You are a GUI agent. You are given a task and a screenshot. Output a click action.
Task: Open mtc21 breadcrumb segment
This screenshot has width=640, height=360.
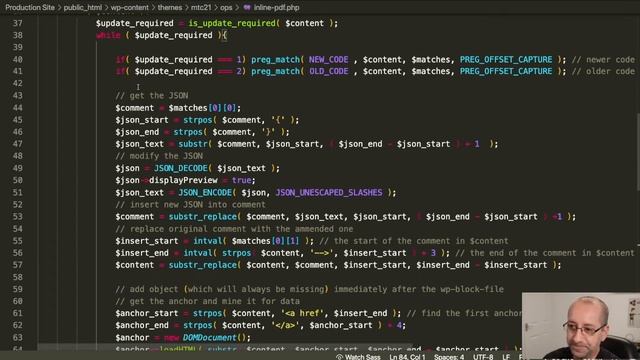(x=201, y=7)
